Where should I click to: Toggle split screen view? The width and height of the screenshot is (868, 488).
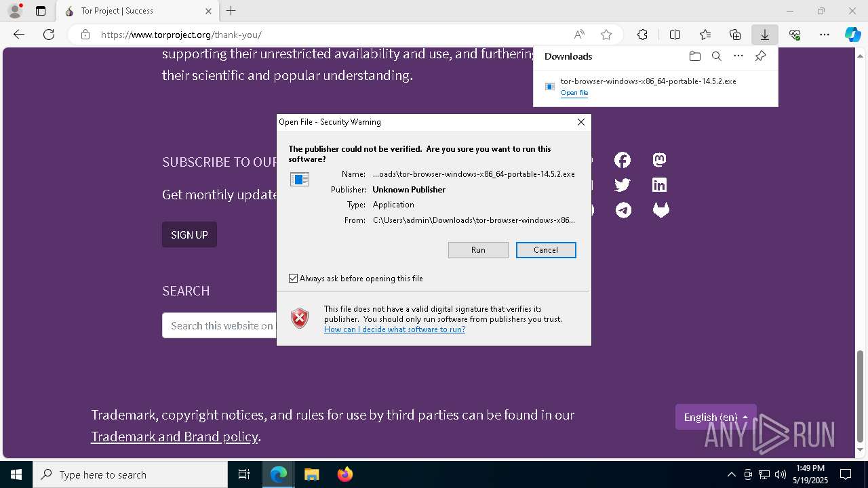click(675, 35)
